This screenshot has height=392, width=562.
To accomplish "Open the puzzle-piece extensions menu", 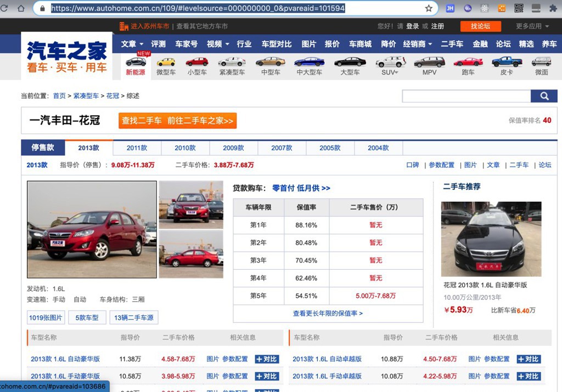I will pyautogui.click(x=553, y=8).
